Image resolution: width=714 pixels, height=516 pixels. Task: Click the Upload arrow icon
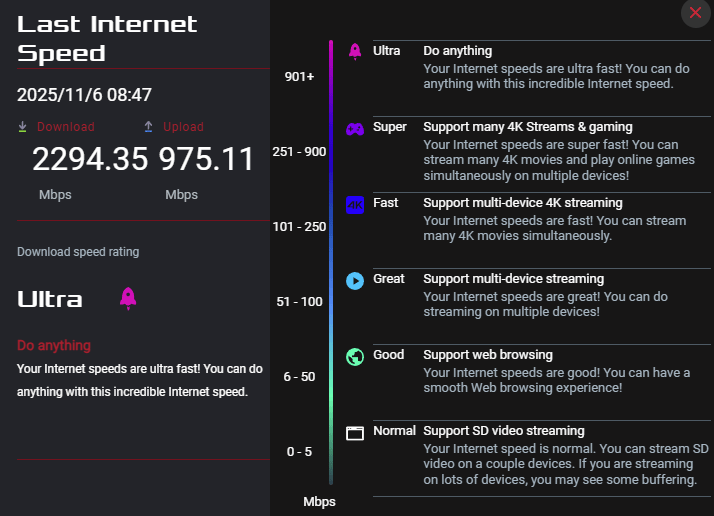pos(149,127)
